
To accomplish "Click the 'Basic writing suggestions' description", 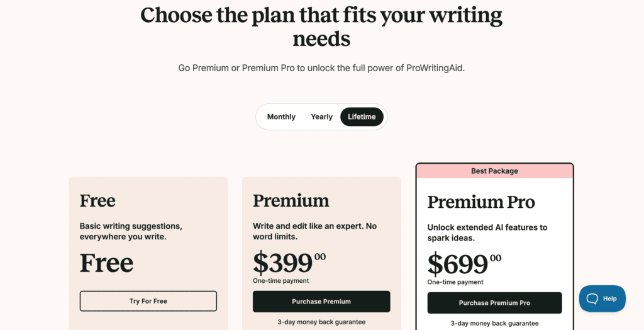I will click(x=131, y=231).
